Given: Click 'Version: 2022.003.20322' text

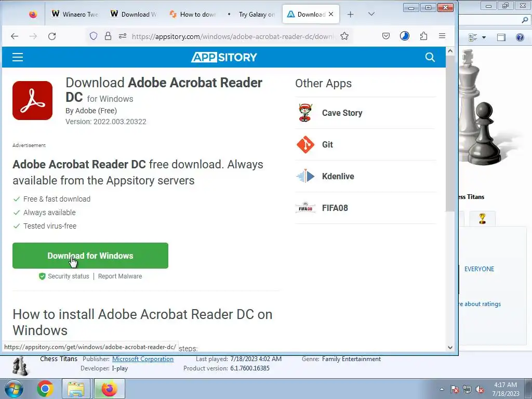Looking at the screenshot, I should pyautogui.click(x=106, y=122).
